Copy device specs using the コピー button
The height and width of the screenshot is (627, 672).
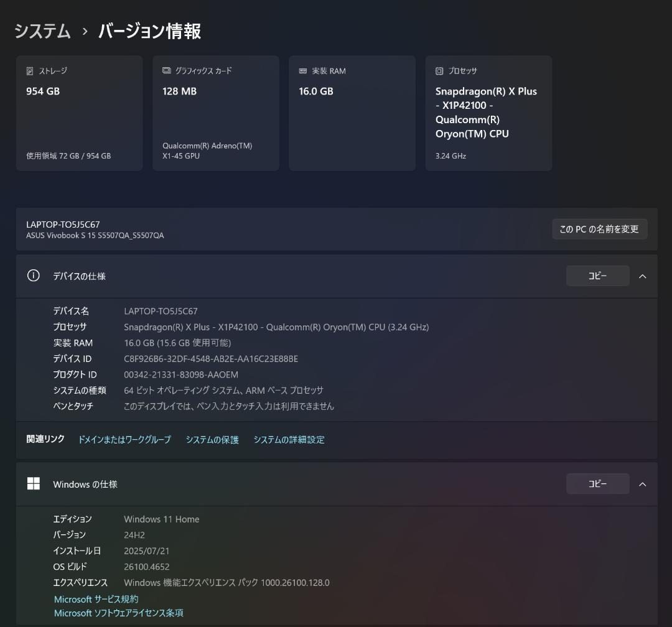click(x=597, y=276)
